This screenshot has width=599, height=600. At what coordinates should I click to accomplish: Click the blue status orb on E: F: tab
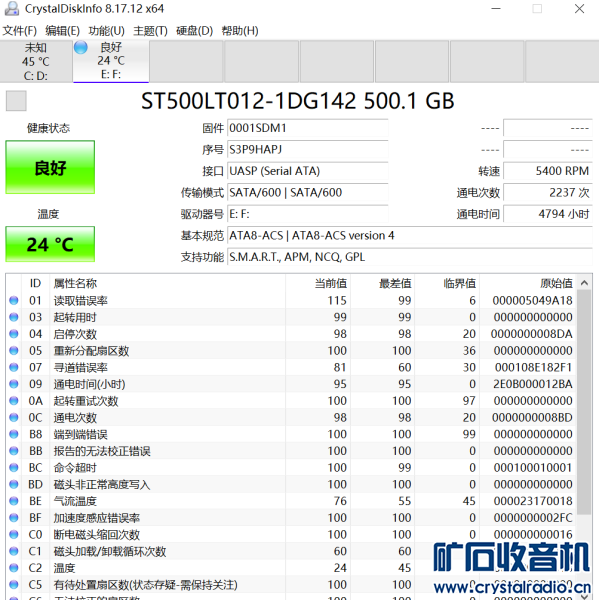[81, 48]
